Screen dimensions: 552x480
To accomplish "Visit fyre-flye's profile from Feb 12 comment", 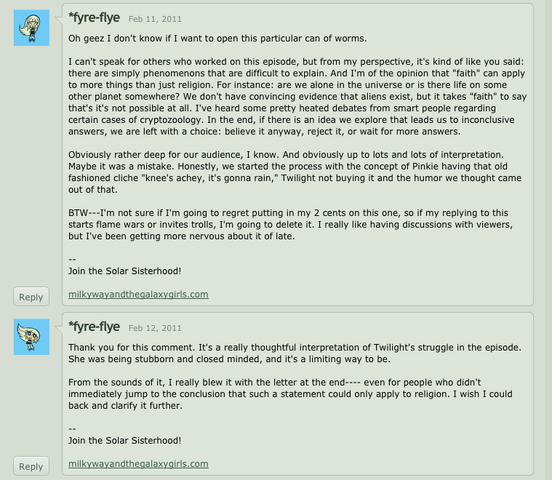I will coord(94,327).
